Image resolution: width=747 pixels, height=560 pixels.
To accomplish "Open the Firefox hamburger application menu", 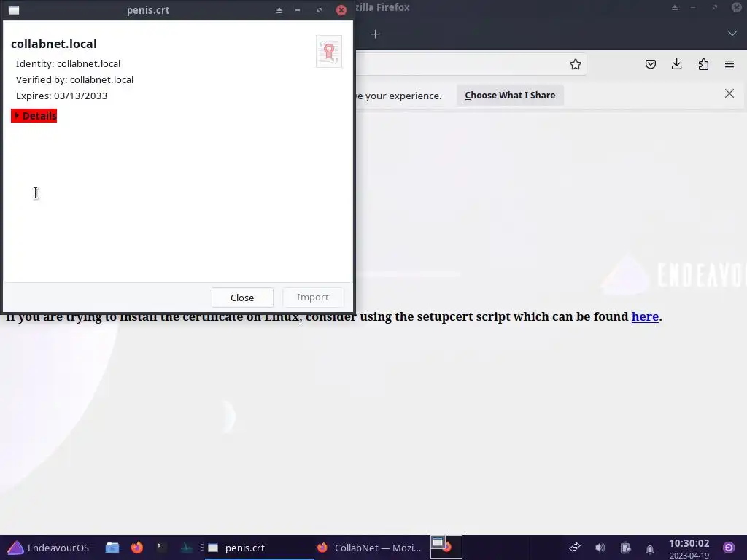I will (729, 64).
